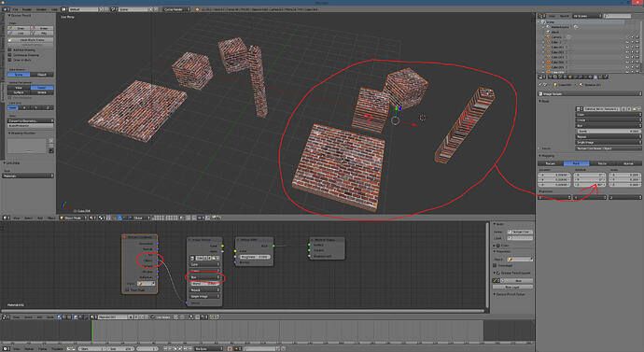Open the timeline sync mode dropdown
Viewport: 644px width, 352px height.
click(x=208, y=348)
